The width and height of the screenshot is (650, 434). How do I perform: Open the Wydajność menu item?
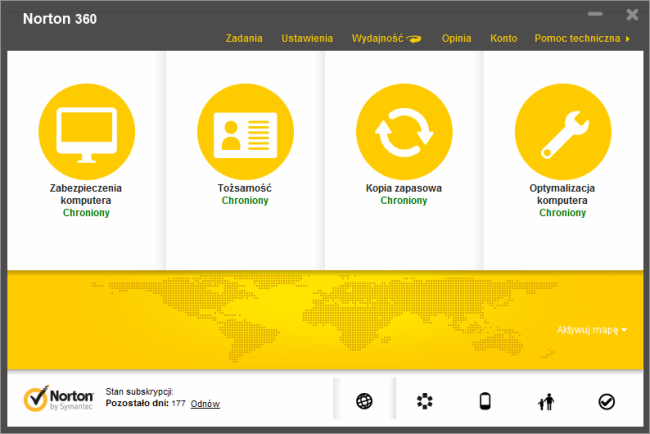(x=377, y=39)
